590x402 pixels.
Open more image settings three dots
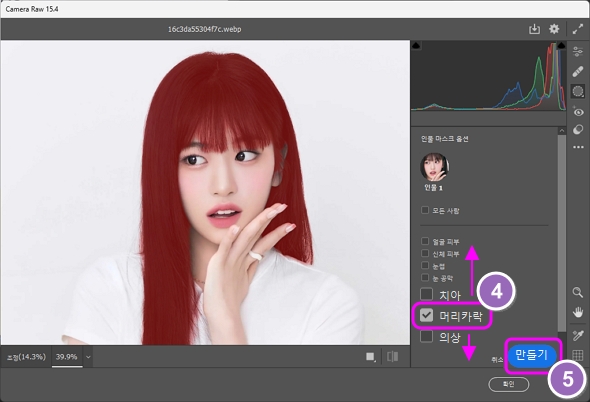pyautogui.click(x=578, y=147)
